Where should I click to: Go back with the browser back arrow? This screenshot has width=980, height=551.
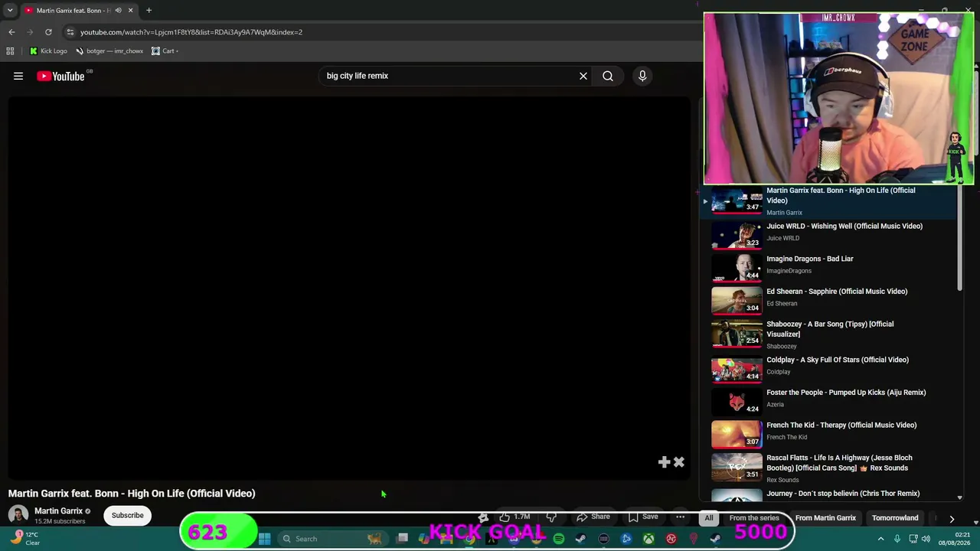pyautogui.click(x=11, y=32)
